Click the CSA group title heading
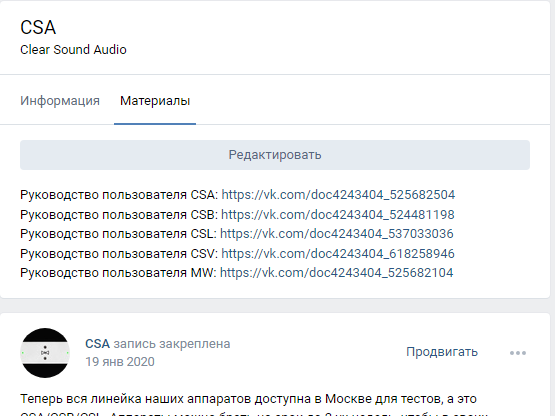This screenshot has height=416, width=555. pyautogui.click(x=38, y=28)
